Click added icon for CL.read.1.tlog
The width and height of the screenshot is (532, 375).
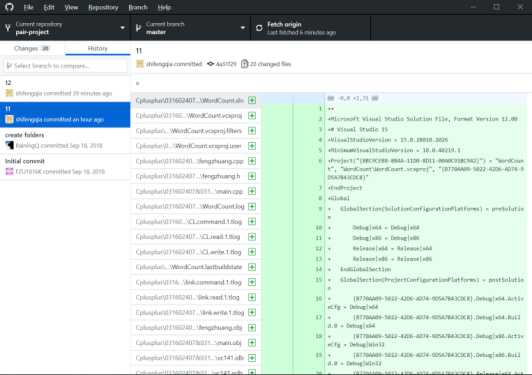click(252, 236)
